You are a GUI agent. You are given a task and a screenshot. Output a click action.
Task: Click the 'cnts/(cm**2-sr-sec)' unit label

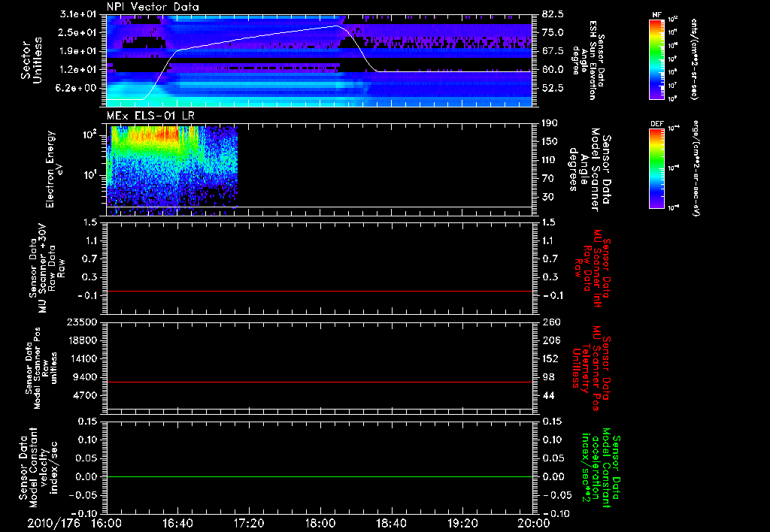click(x=694, y=59)
